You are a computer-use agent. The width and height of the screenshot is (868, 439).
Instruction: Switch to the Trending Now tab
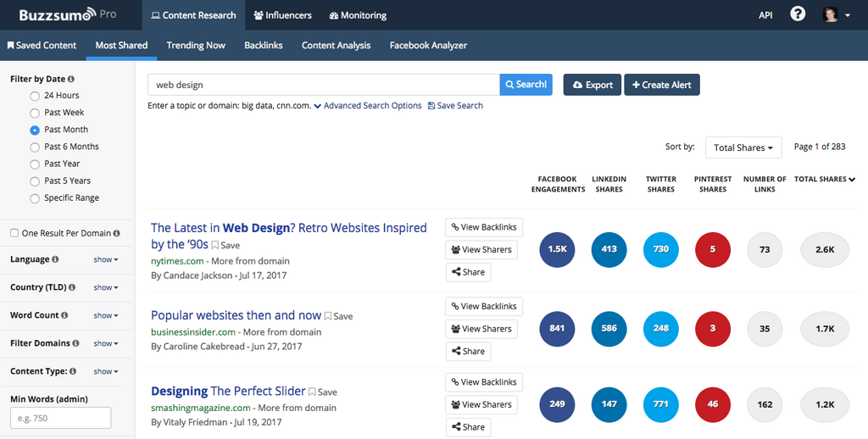(x=196, y=45)
